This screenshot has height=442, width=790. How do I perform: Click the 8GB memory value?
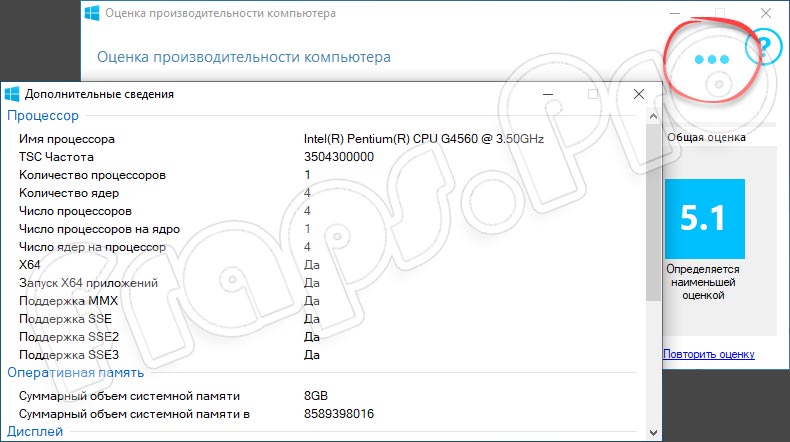pos(316,396)
